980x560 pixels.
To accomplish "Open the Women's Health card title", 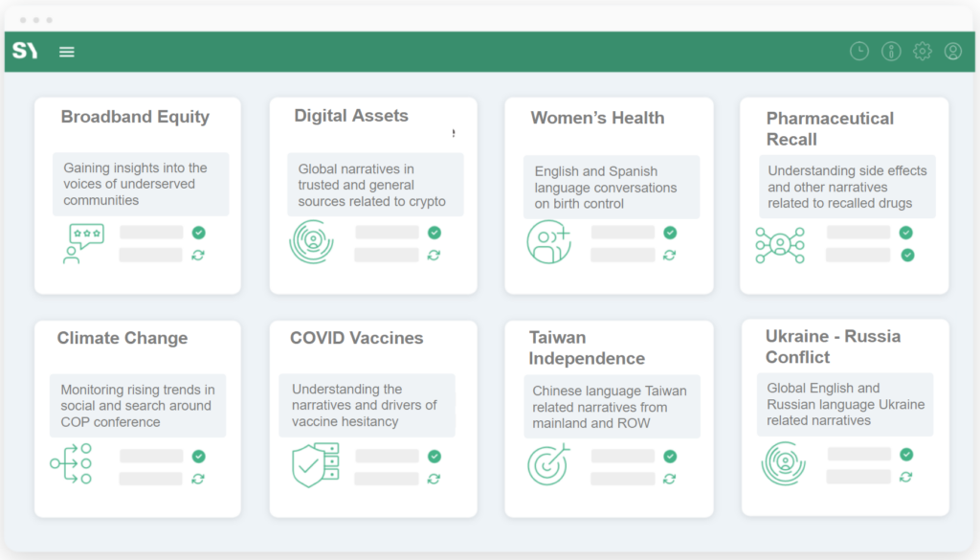I will click(597, 118).
